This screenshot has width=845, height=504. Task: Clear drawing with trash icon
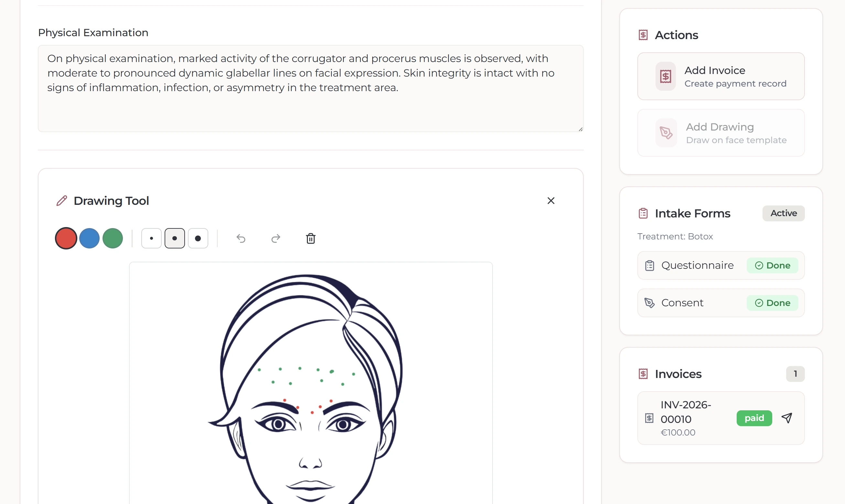pos(311,238)
